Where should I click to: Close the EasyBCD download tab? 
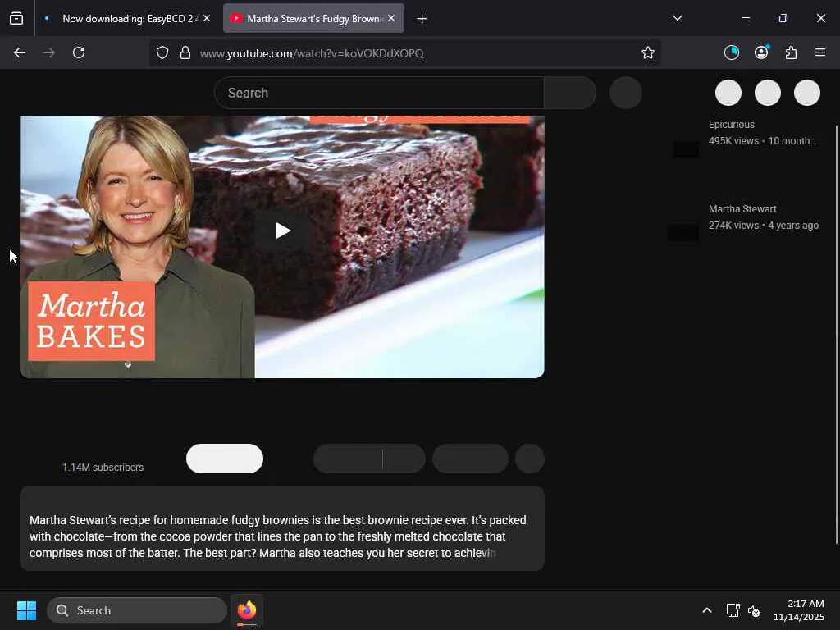click(207, 18)
